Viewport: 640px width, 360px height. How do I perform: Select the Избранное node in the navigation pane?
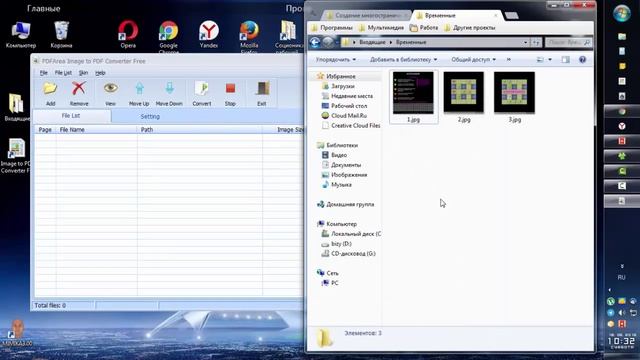tap(340, 76)
